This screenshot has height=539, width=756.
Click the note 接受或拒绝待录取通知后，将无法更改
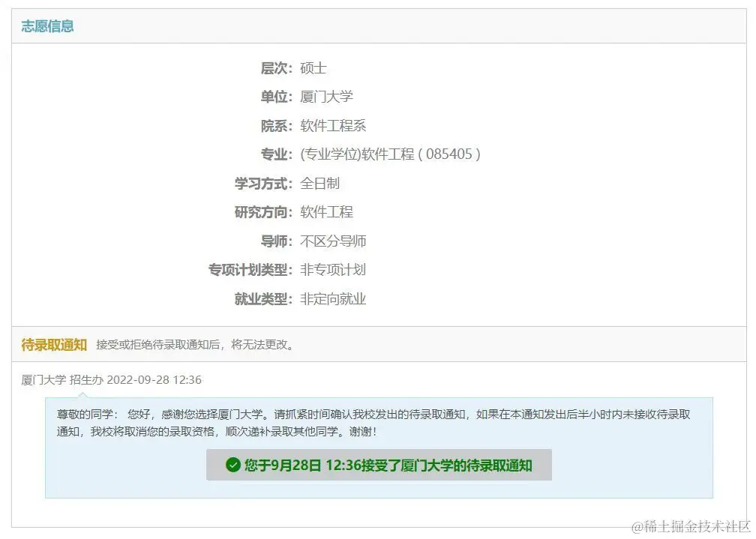point(195,345)
